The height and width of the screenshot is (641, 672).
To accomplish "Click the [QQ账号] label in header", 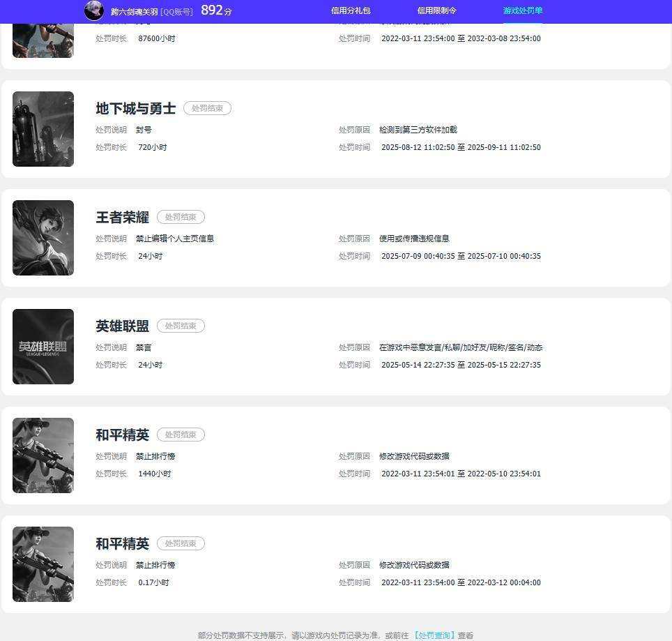I will coord(176,12).
